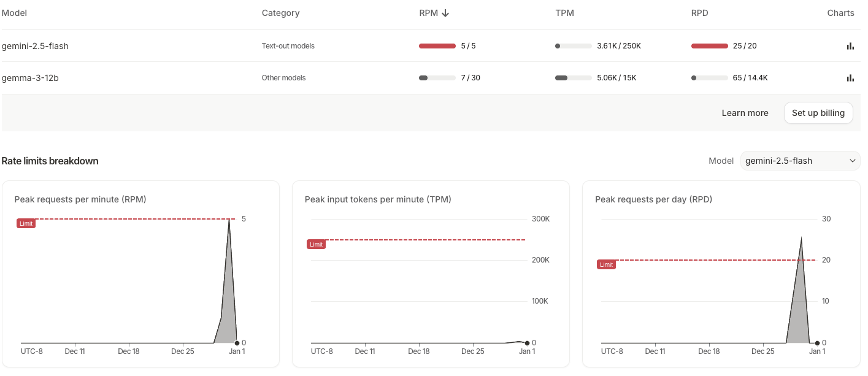Sort table by TPM column header
Screen dimensions: 868x376
point(564,13)
